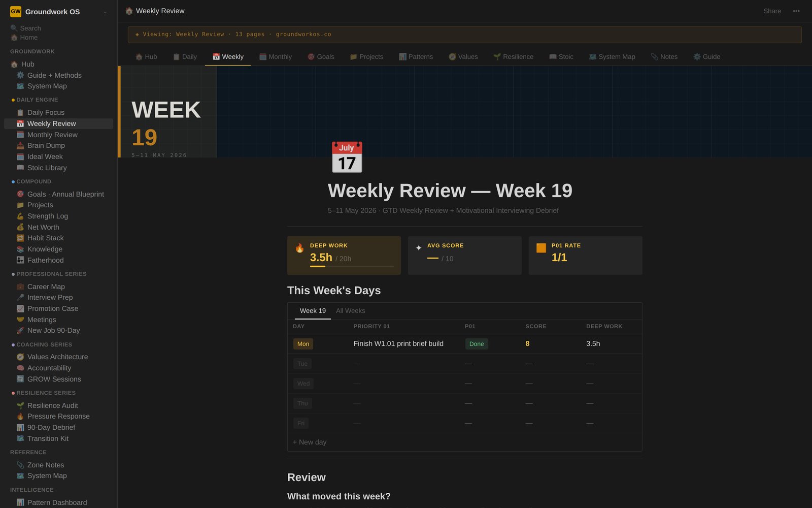This screenshot has height=508, width=812.
Task: Switch to the Daily top tab
Action: [x=185, y=57]
